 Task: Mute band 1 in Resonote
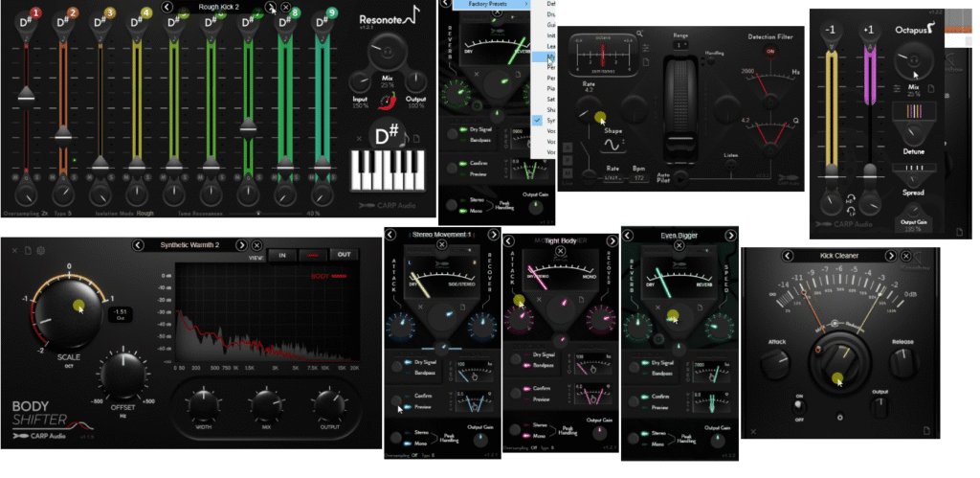17,177
